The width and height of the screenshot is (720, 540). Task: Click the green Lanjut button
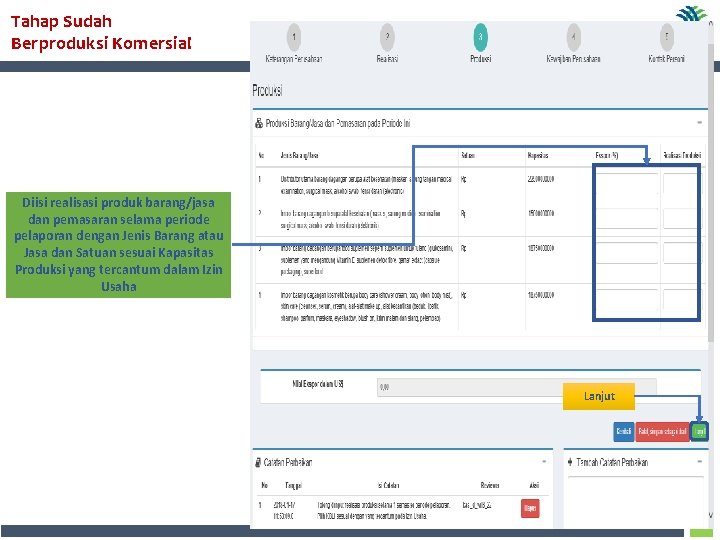pyautogui.click(x=699, y=432)
